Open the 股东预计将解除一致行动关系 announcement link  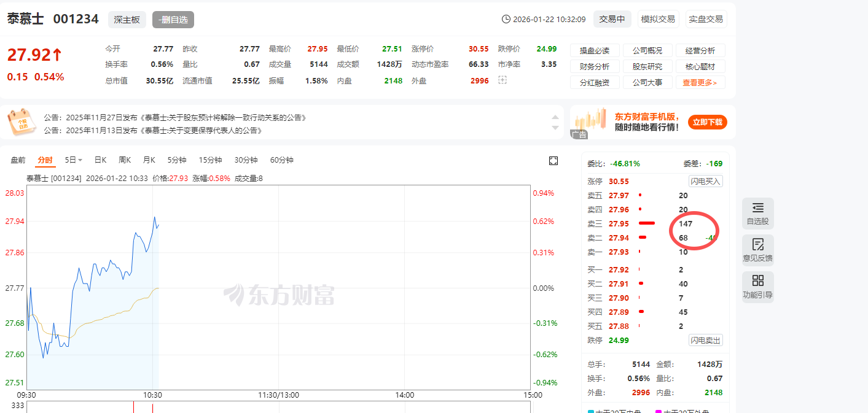224,117
